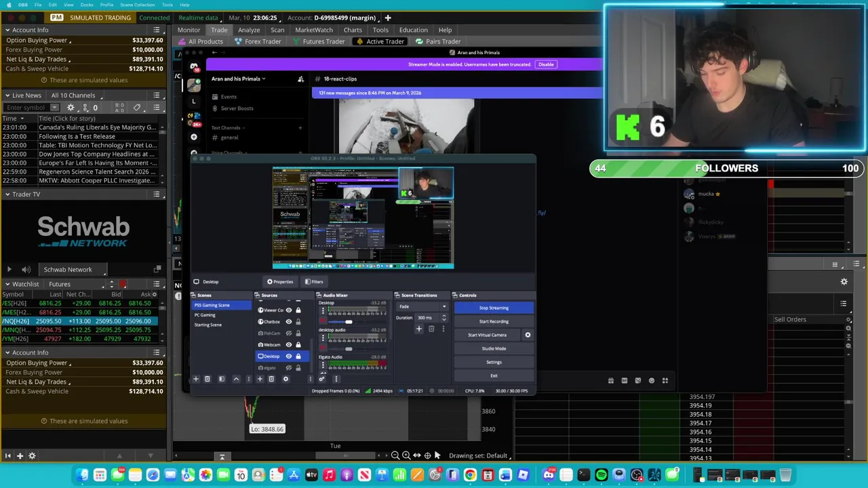
Task: Unlock the Webcam source
Action: pos(298,345)
